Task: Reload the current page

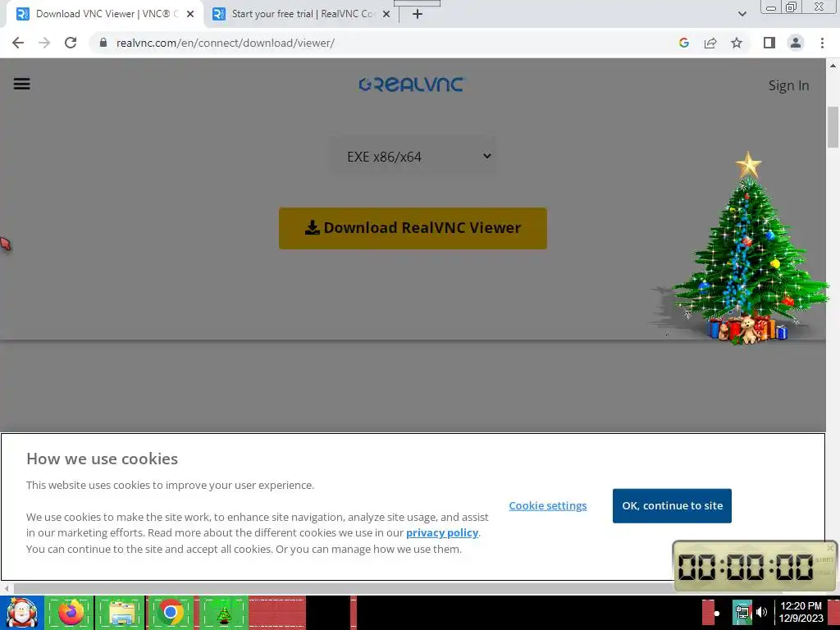Action: point(71,43)
